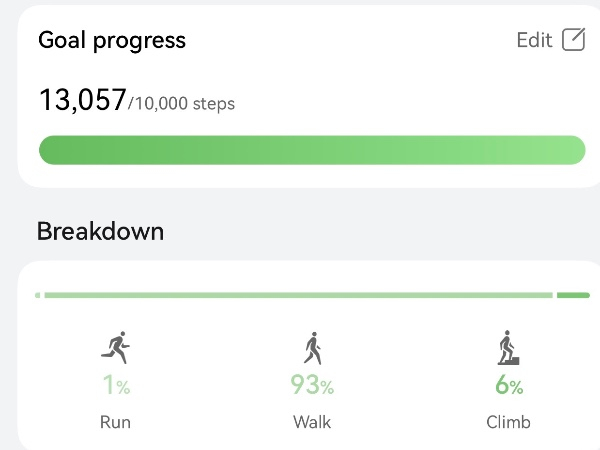600x450 pixels.
Task: Click the Goal progress heading
Action: 112,40
